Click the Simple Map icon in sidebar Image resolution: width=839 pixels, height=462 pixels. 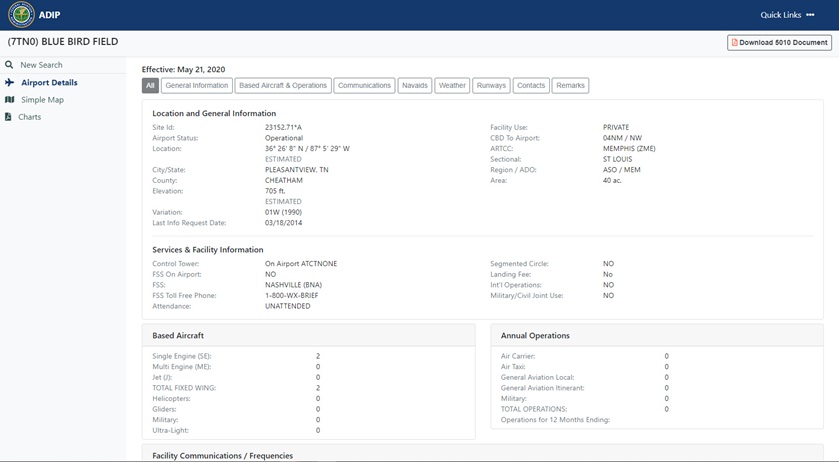click(x=10, y=100)
